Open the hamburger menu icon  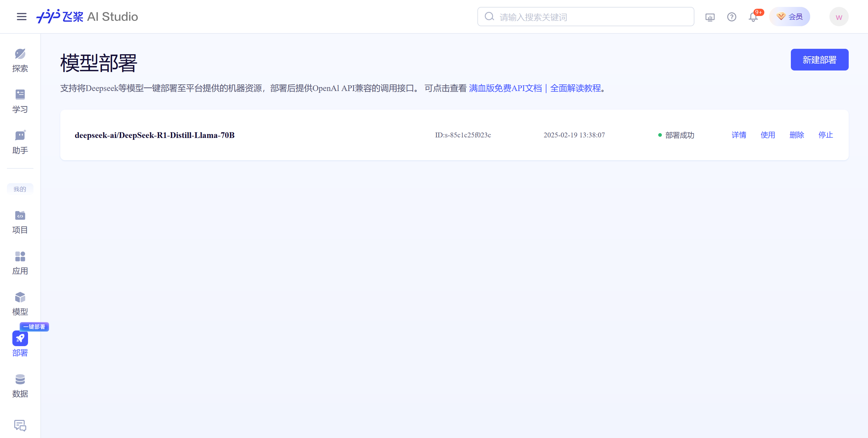[22, 17]
